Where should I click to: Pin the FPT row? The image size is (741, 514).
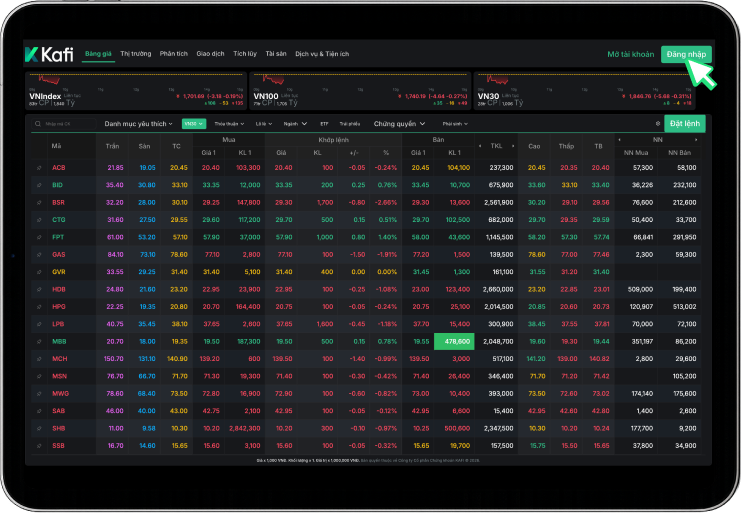[x=39, y=237]
